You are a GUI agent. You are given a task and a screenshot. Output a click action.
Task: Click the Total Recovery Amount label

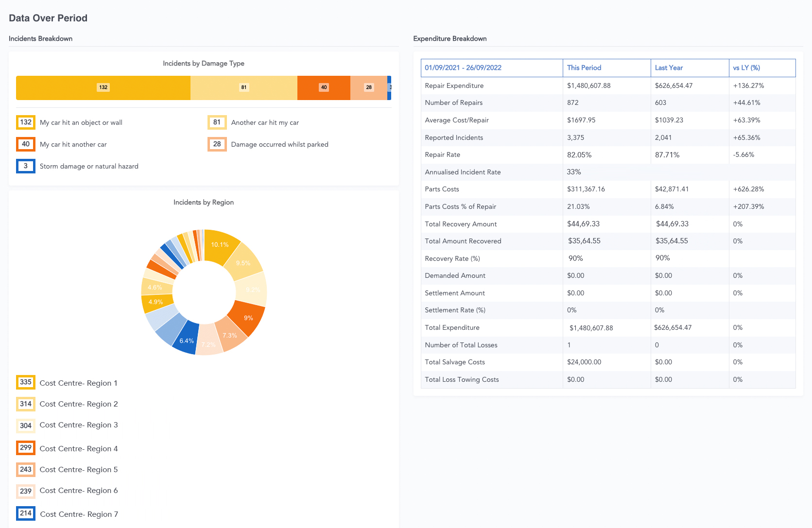click(461, 224)
